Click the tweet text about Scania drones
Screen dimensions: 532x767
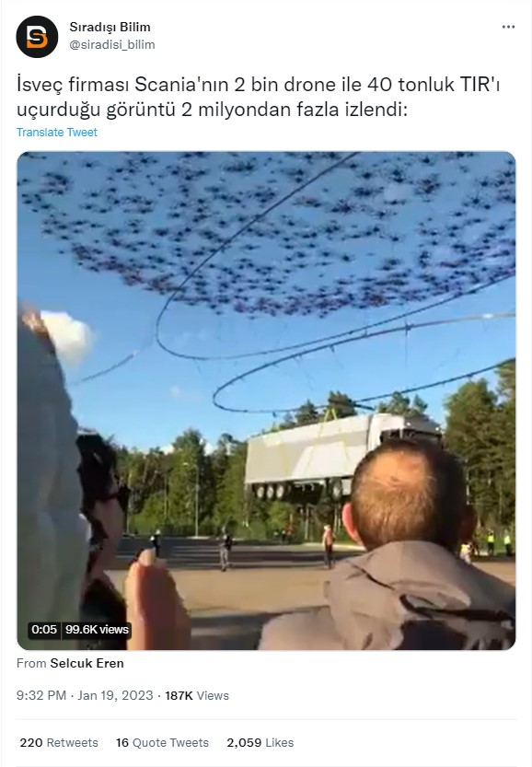[258, 97]
